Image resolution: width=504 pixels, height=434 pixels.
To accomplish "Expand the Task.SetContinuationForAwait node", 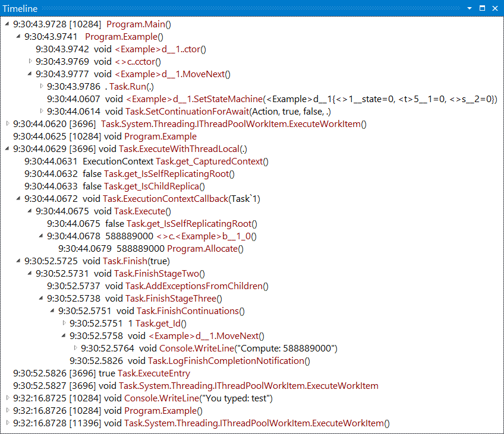I will coord(42,111).
